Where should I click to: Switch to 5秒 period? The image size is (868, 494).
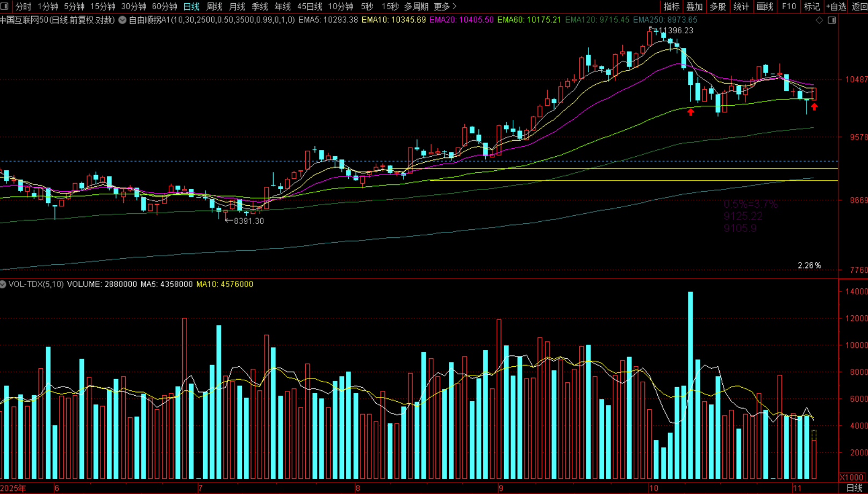(367, 6)
